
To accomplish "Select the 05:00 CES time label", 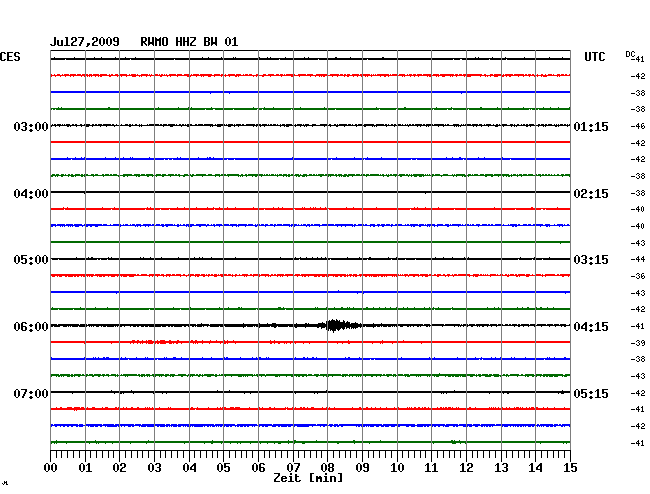I will (x=31, y=260).
